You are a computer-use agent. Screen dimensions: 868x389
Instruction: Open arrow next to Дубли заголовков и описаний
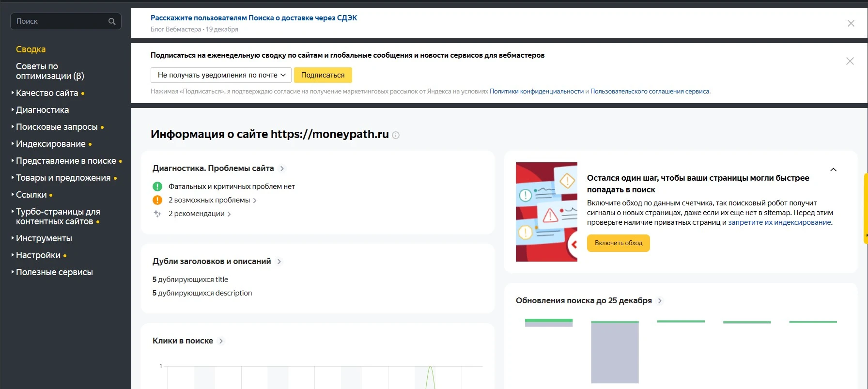pos(279,262)
